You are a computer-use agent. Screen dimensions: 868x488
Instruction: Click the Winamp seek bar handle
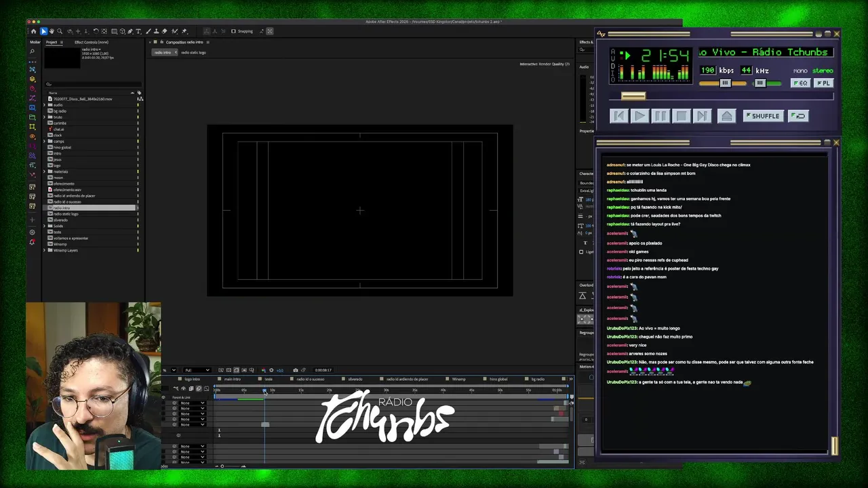point(633,96)
